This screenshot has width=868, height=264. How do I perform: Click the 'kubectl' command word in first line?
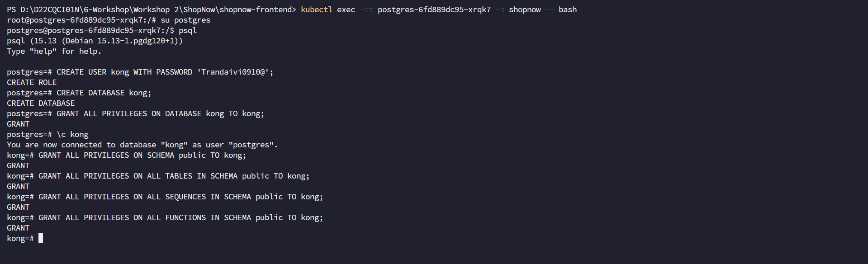[x=316, y=9]
